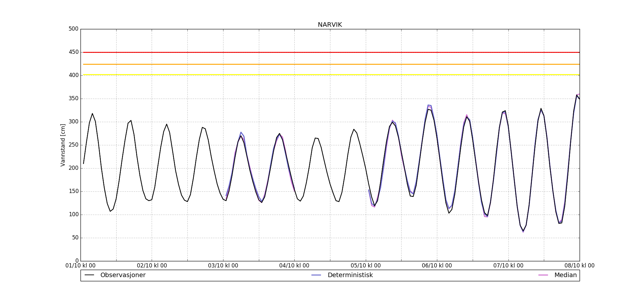Click the 350 y-axis tick label
This screenshot has height=290, width=644.
click(x=73, y=99)
